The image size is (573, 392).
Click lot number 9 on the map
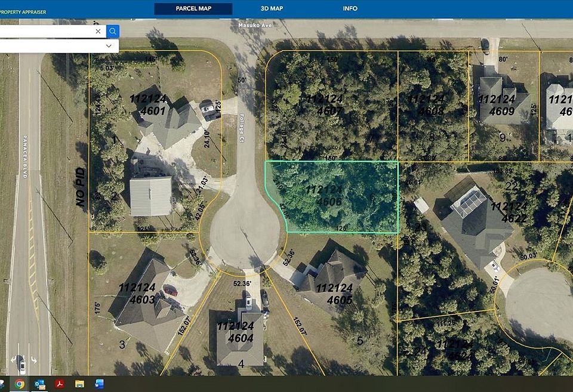click(x=503, y=138)
